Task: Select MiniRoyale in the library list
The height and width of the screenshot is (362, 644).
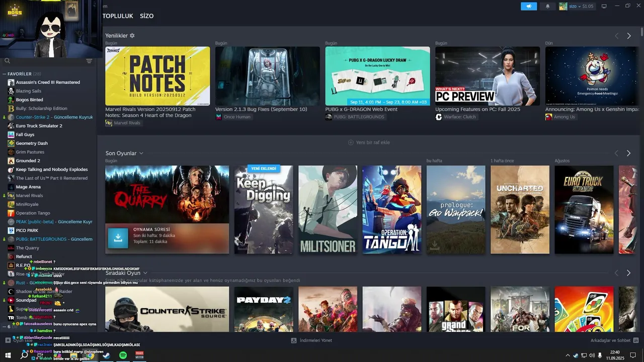Action: pyautogui.click(x=28, y=204)
